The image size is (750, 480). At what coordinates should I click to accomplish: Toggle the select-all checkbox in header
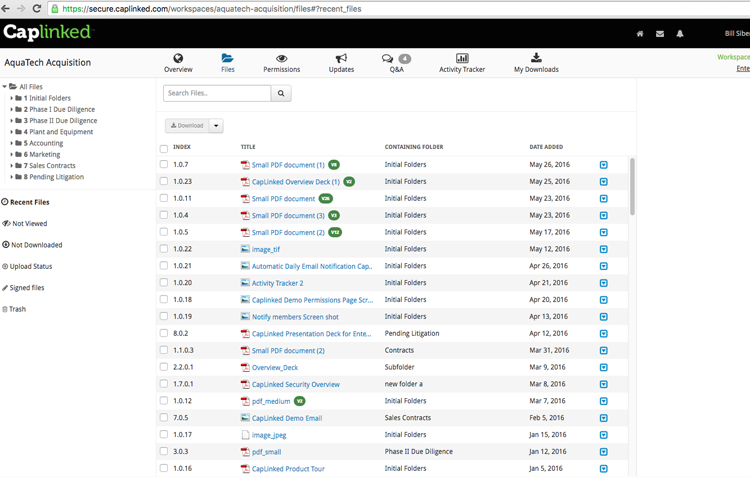click(164, 149)
